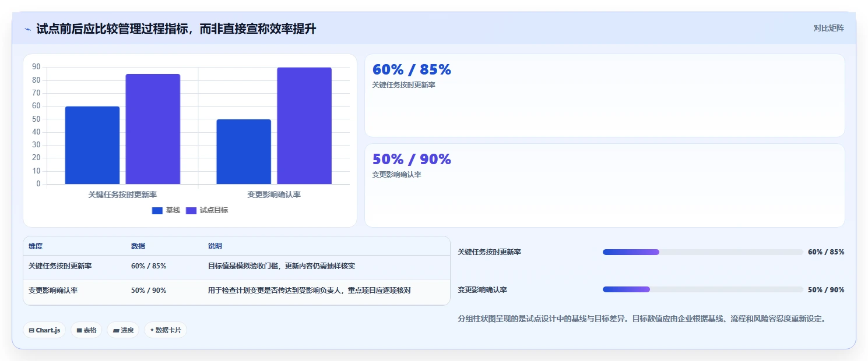Click the 试点目标 bar for 变更影响确认率
The height and width of the screenshot is (361, 868).
point(304,126)
